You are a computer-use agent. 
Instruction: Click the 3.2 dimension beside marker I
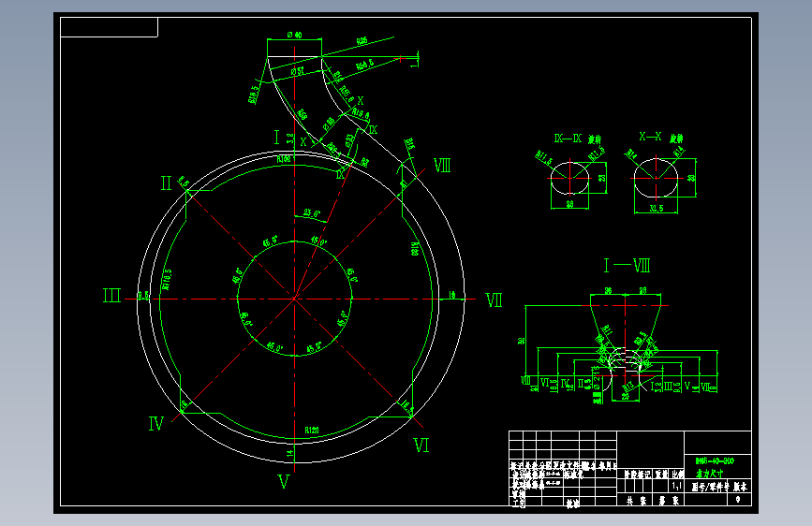(290, 139)
